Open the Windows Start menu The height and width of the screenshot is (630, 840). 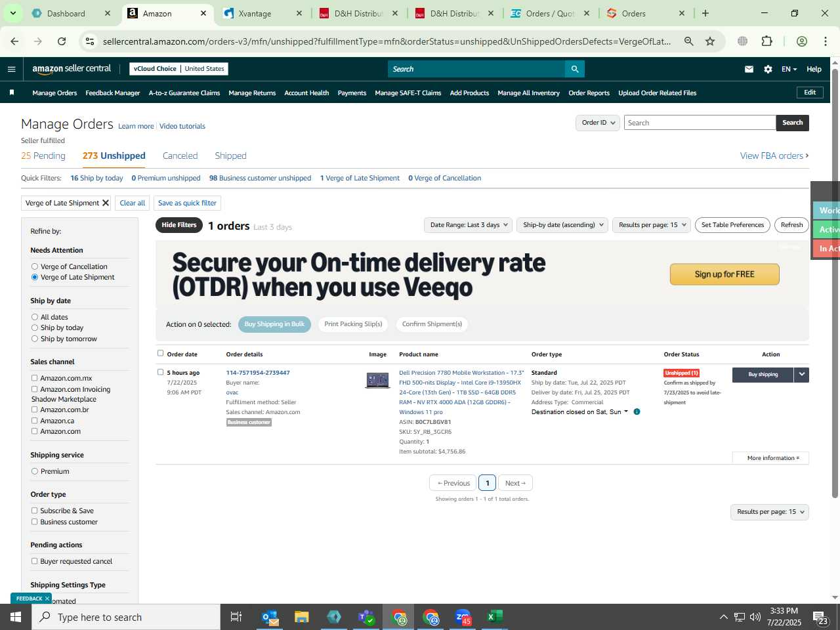click(16, 617)
